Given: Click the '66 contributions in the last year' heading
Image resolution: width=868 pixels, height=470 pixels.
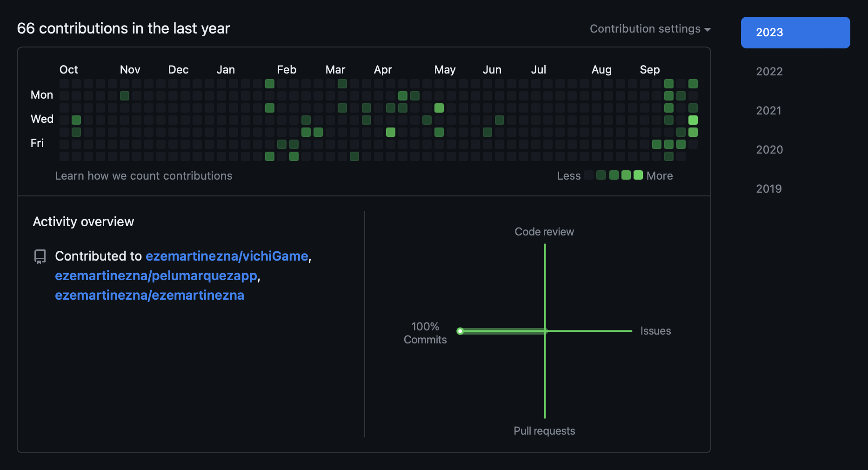Looking at the screenshot, I should point(123,28).
